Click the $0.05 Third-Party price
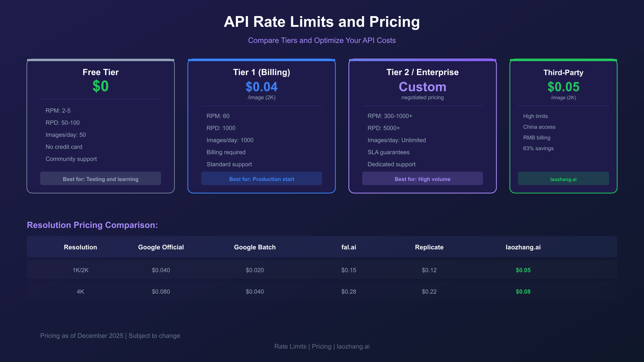644x362 pixels. click(x=563, y=87)
